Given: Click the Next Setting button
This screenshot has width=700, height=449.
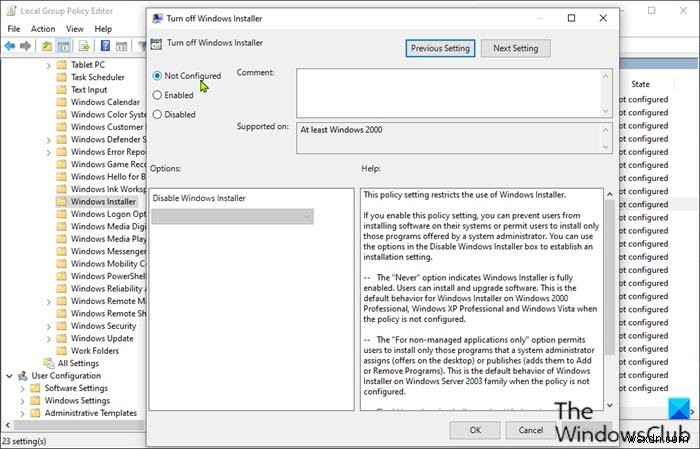Looking at the screenshot, I should pyautogui.click(x=516, y=48).
